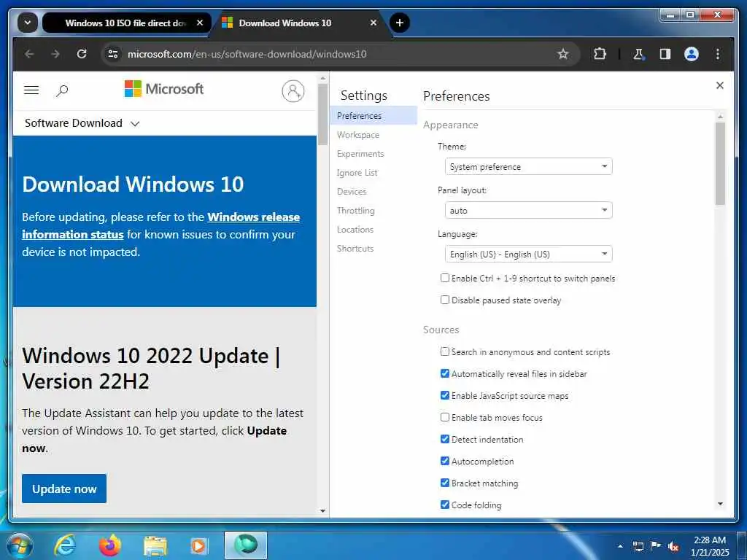Open Windows Media Player from taskbar
Viewport: 747px width, 560px height.
(x=199, y=545)
